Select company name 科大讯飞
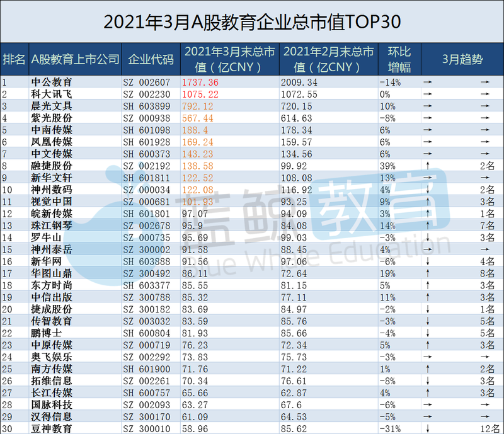504x434 pixels. [x=52, y=94]
